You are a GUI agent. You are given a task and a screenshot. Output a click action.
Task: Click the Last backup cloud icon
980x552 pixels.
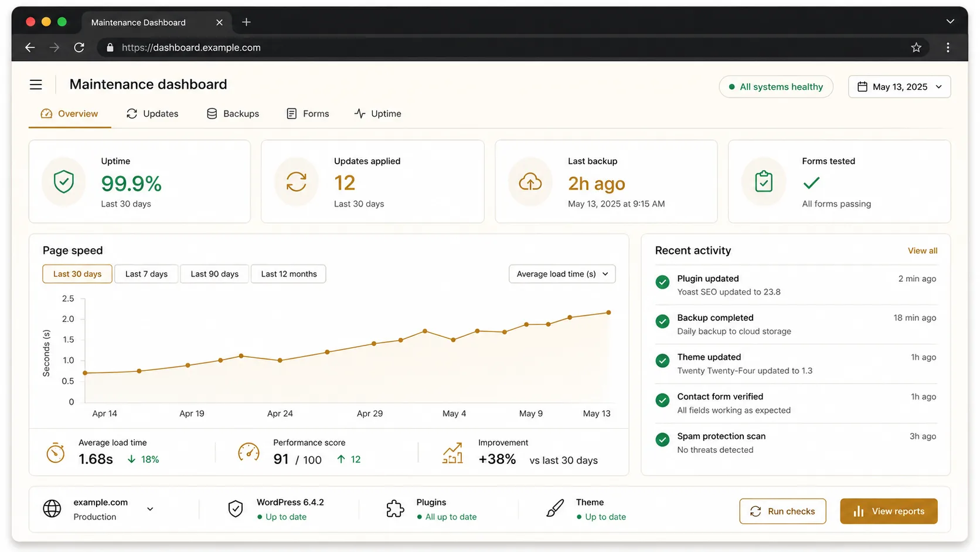530,182
